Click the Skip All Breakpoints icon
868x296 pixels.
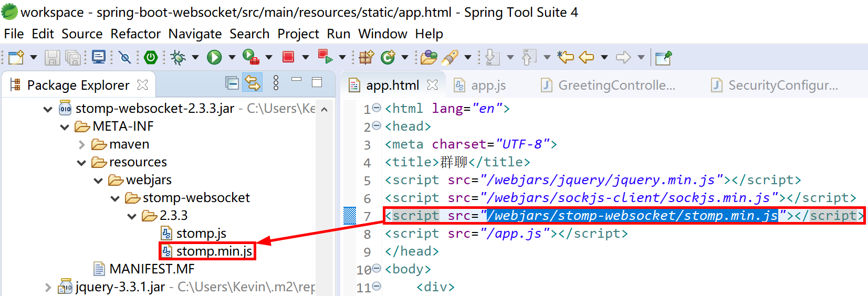pos(125,57)
